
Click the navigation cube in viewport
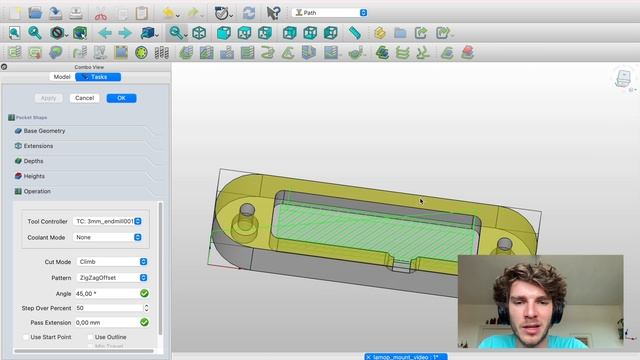point(623,78)
